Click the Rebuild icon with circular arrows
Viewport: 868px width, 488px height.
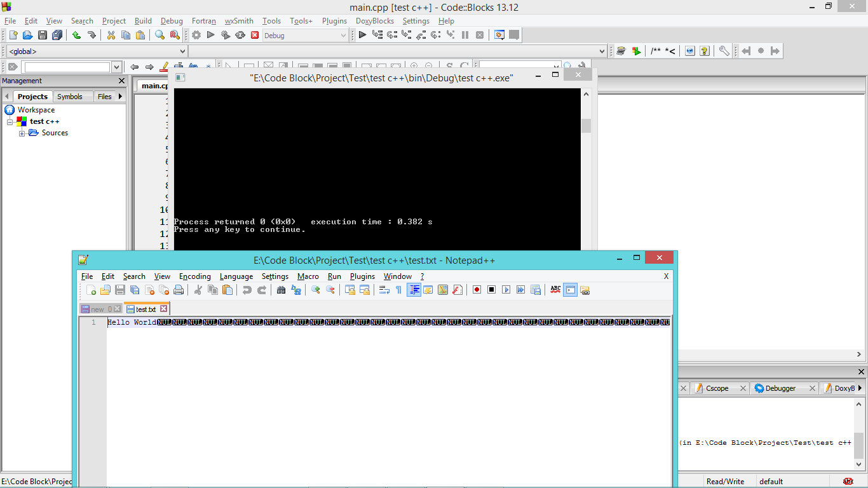240,36
